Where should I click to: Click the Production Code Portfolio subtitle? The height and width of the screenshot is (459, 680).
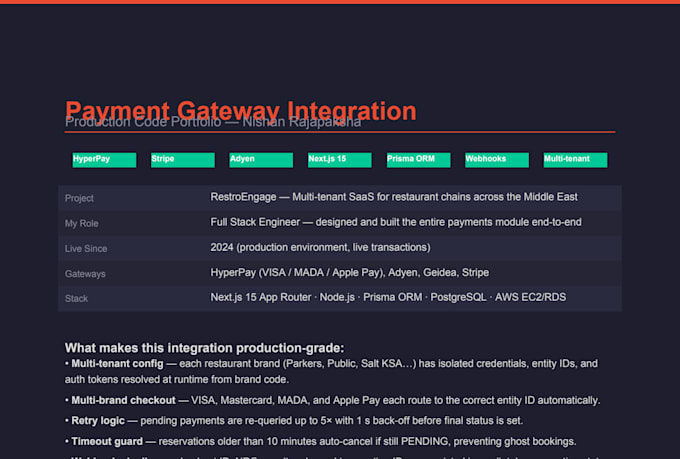pos(213,122)
